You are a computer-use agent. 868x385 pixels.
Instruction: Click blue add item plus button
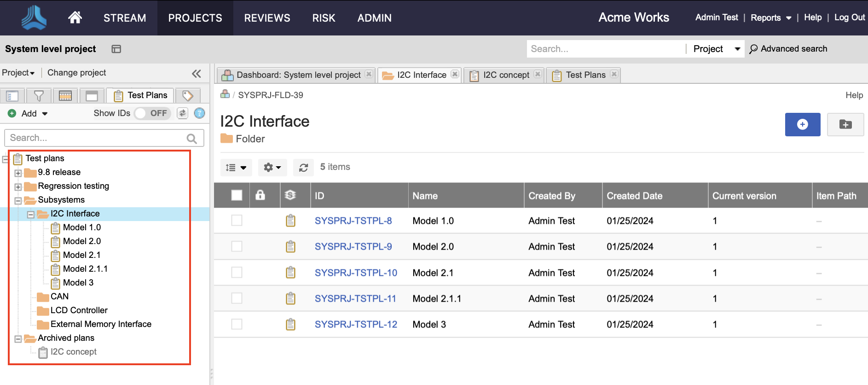click(803, 124)
